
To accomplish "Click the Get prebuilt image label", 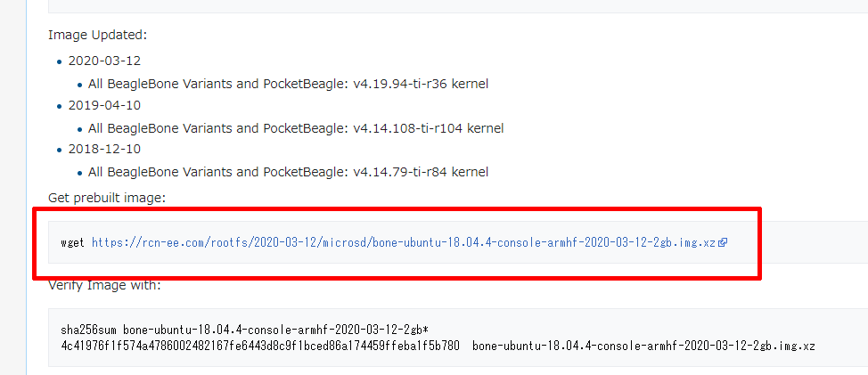I will 107,198.
